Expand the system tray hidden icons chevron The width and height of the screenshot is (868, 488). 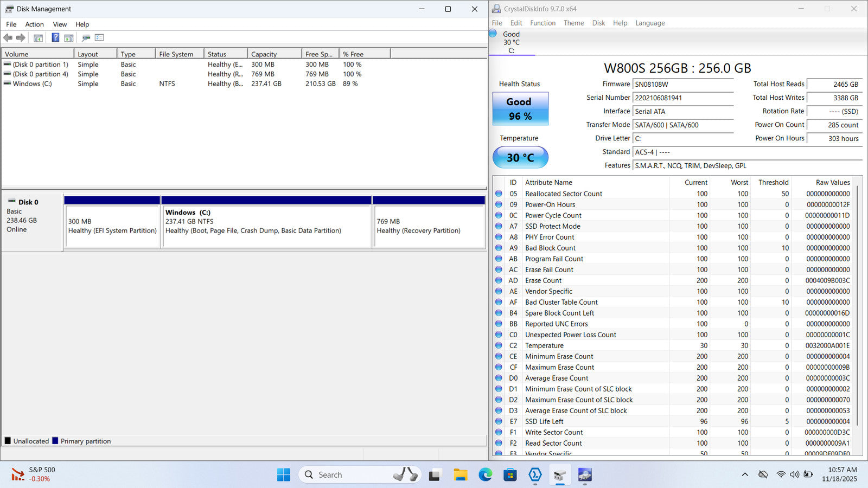click(745, 475)
